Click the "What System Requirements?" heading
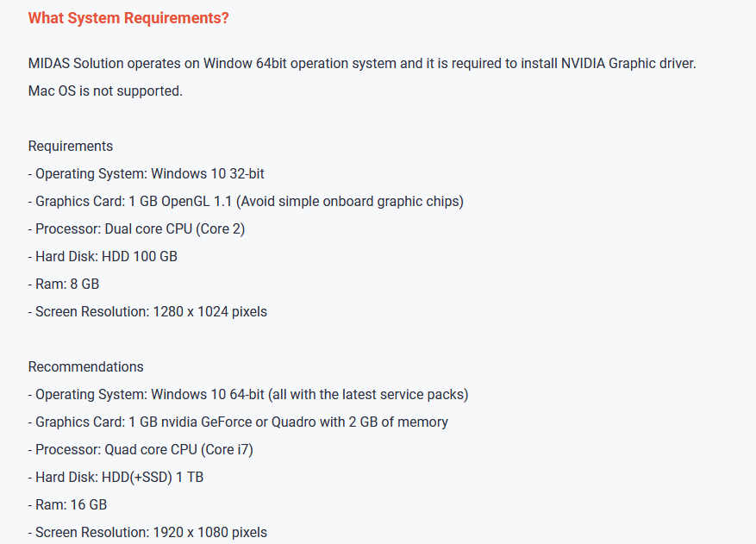The image size is (756, 544). pos(128,18)
